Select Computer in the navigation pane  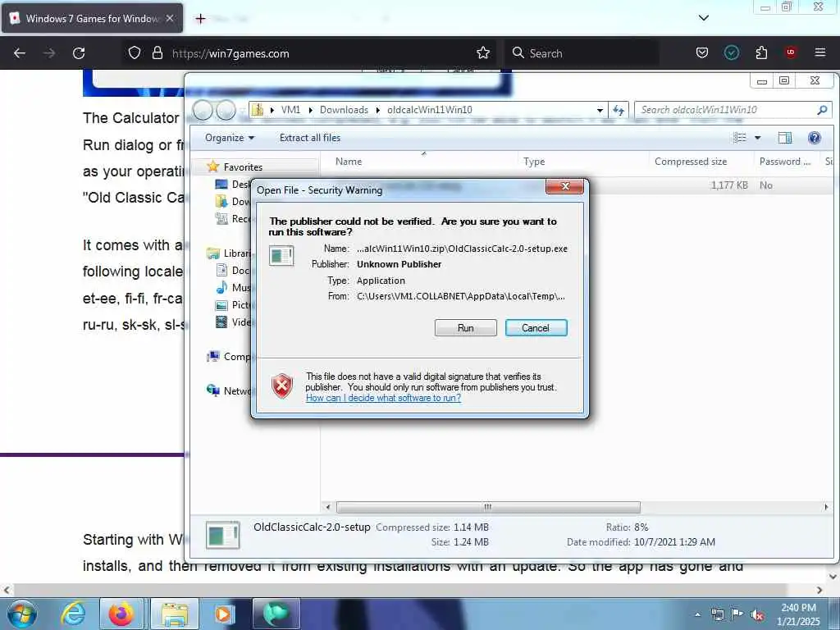pos(230,357)
